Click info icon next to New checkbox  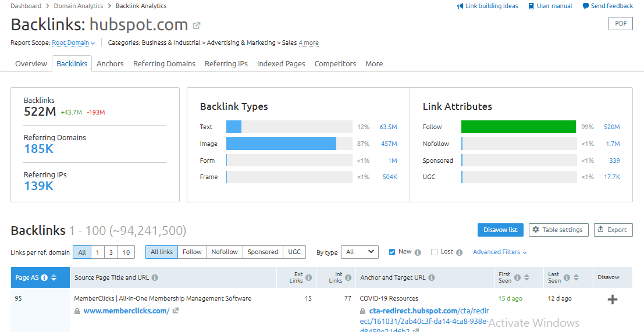point(418,253)
